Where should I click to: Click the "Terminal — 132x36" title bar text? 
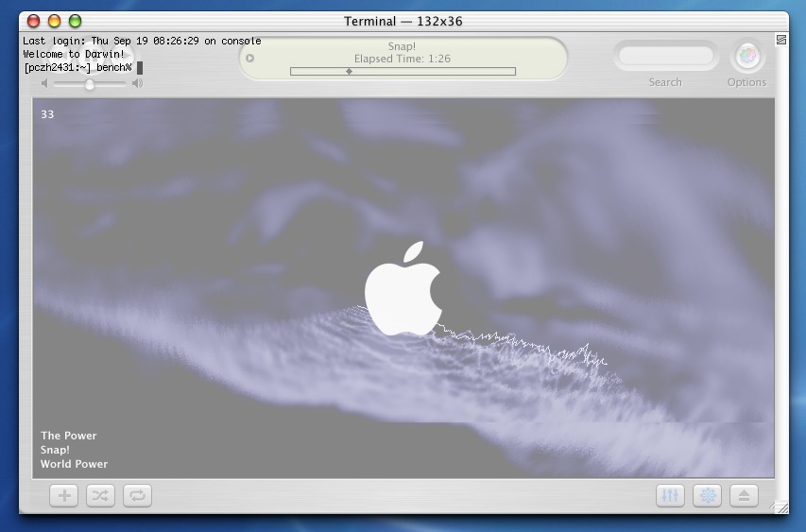403,21
